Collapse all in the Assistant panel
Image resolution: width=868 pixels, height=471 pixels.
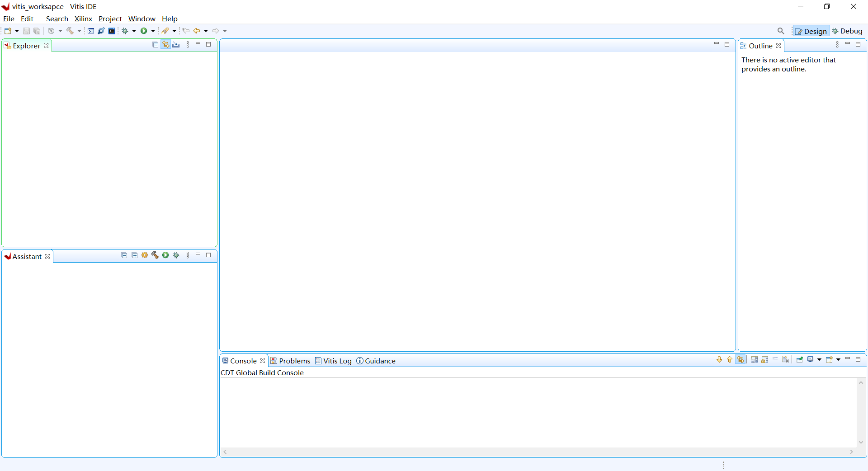click(x=124, y=255)
